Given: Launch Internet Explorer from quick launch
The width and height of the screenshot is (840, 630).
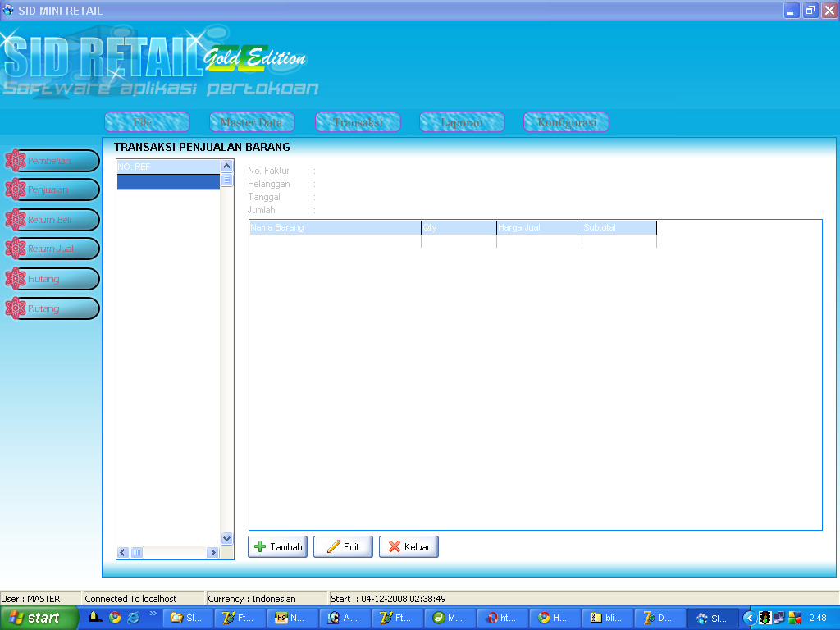Looking at the screenshot, I should [x=133, y=618].
